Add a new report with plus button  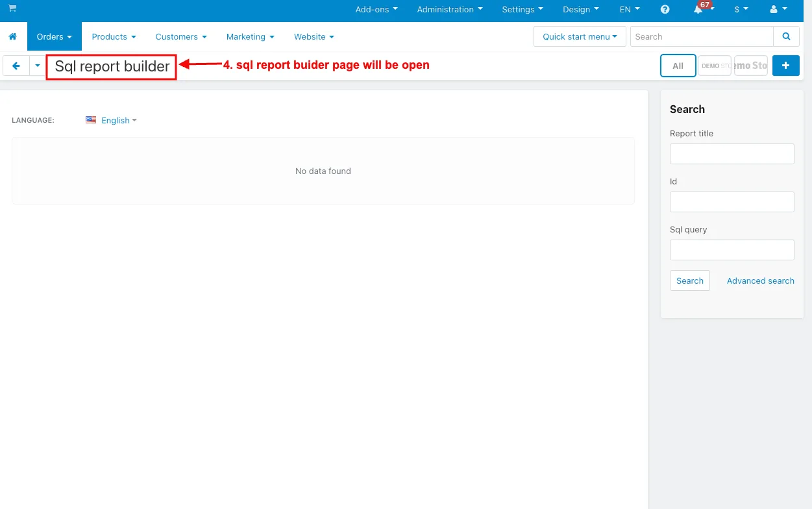pyautogui.click(x=785, y=66)
